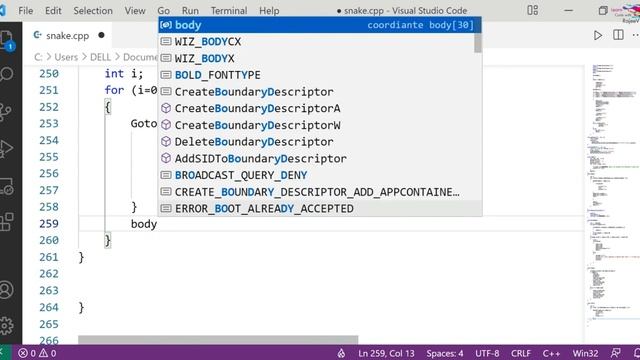
Task: Place cursor after 'body' on line 259
Action: tap(158, 224)
